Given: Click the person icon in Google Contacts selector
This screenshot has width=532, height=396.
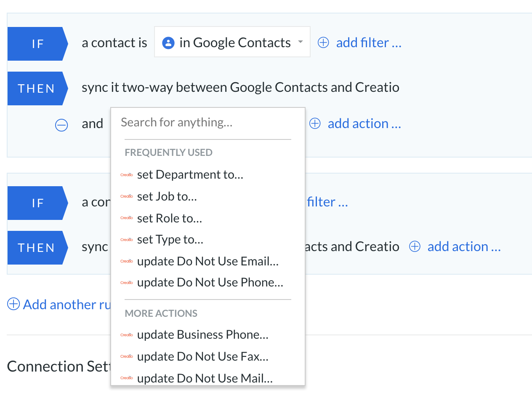Looking at the screenshot, I should (168, 43).
